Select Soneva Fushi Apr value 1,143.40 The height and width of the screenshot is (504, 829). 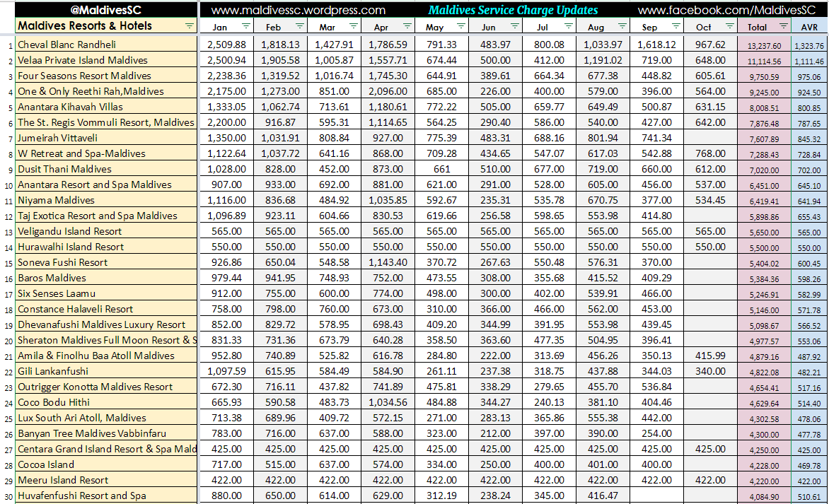pos(388,262)
